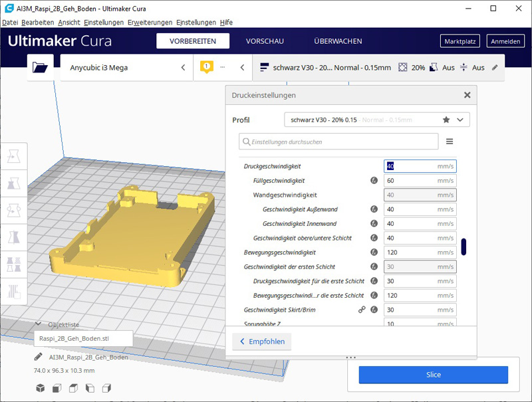Open the Erweiterungen menu
The width and height of the screenshot is (532, 402).
click(150, 23)
